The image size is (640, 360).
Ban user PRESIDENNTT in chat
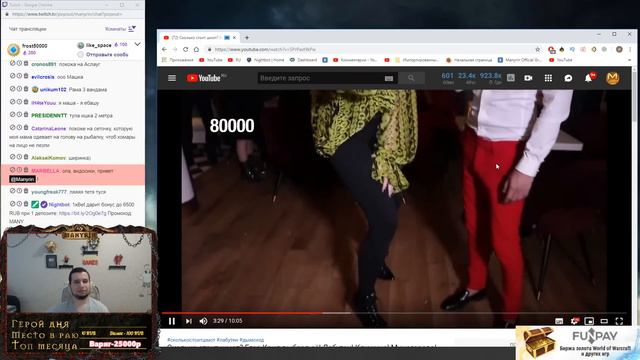coord(12,115)
